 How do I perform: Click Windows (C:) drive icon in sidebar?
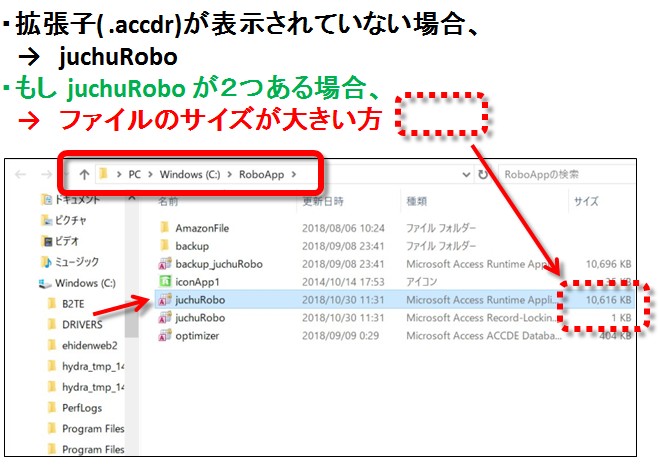tap(45, 284)
